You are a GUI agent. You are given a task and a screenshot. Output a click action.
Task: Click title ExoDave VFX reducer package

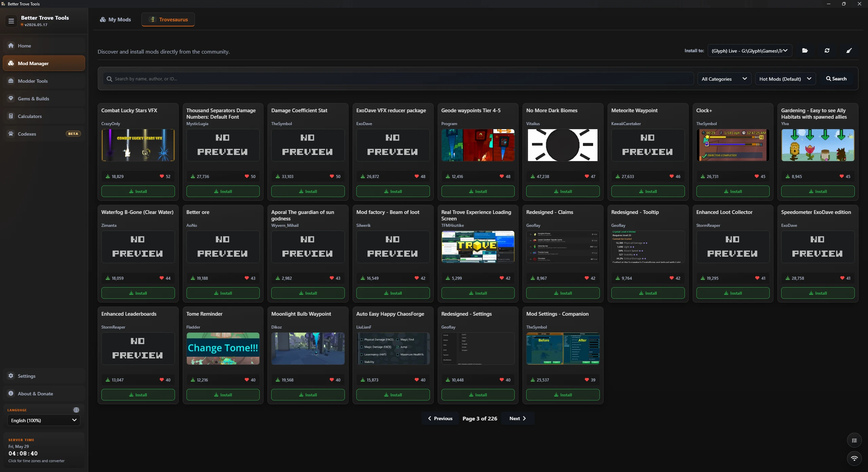pyautogui.click(x=391, y=110)
